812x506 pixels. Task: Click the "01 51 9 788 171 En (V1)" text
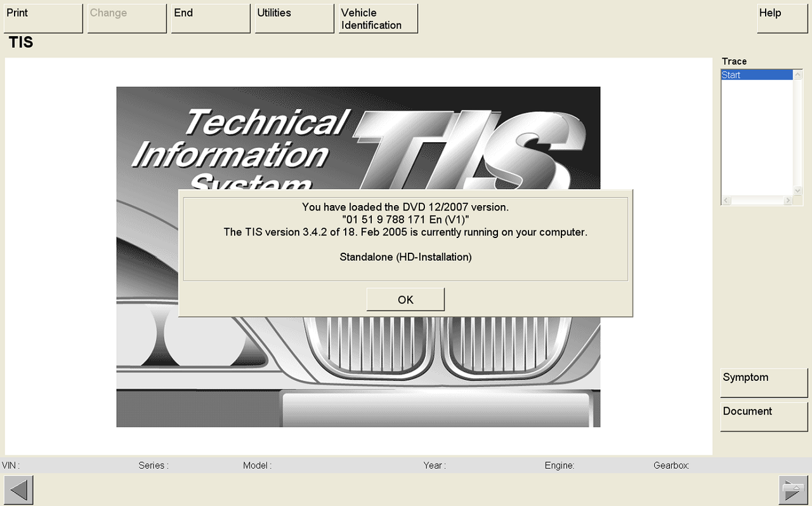[x=405, y=220]
